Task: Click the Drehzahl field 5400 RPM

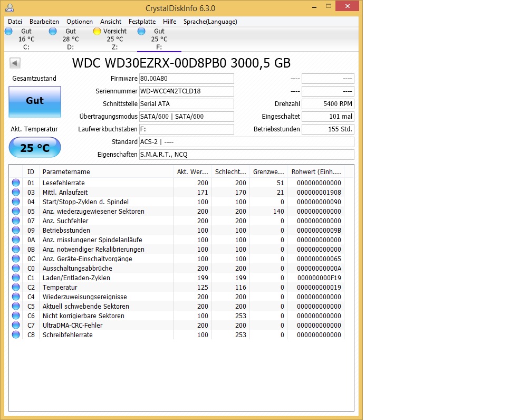Action: pyautogui.click(x=328, y=104)
